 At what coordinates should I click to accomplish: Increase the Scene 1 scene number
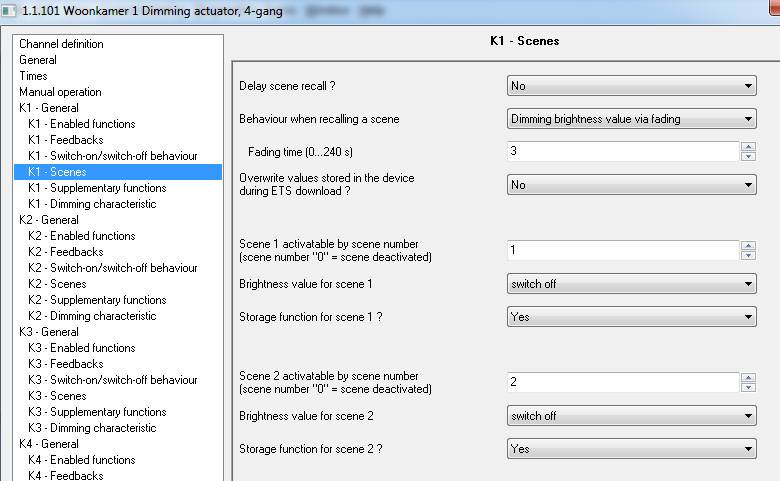pyautogui.click(x=748, y=245)
